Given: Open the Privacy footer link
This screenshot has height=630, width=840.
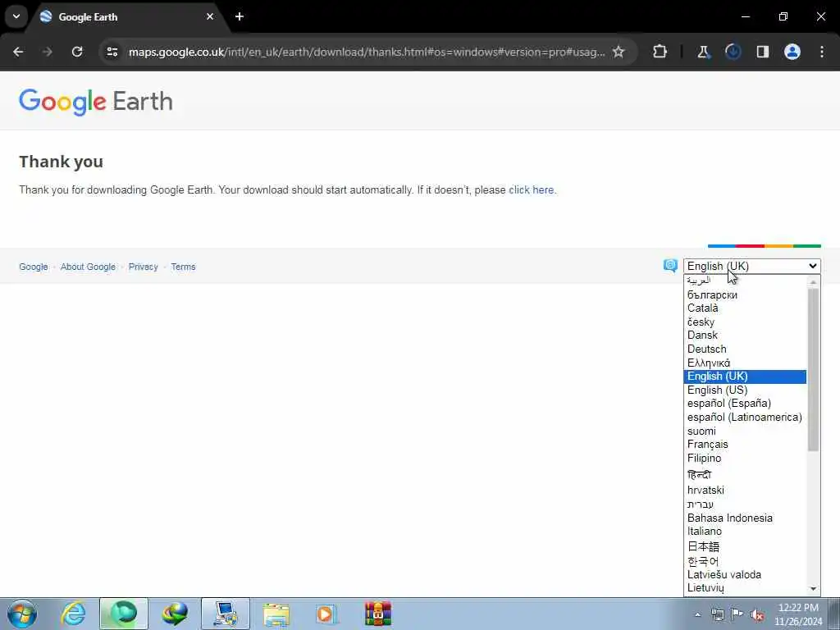Looking at the screenshot, I should [143, 267].
